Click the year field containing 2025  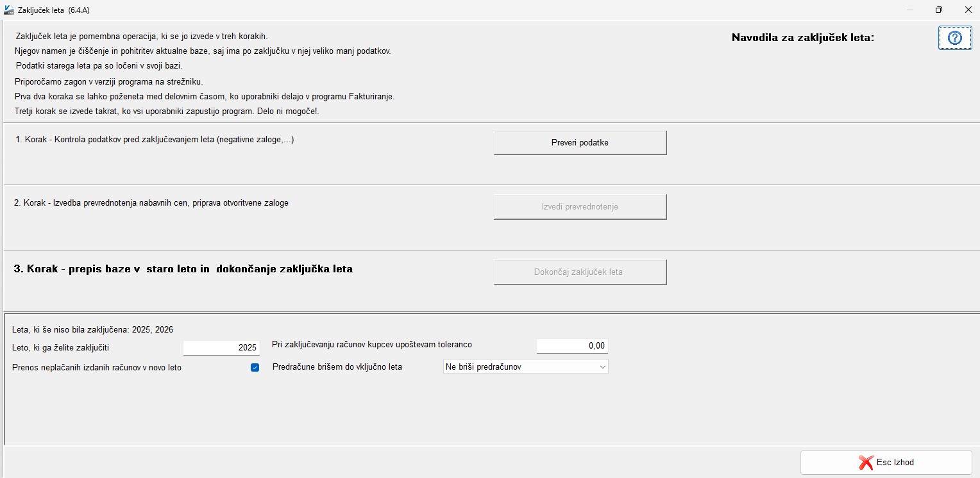[x=221, y=347]
